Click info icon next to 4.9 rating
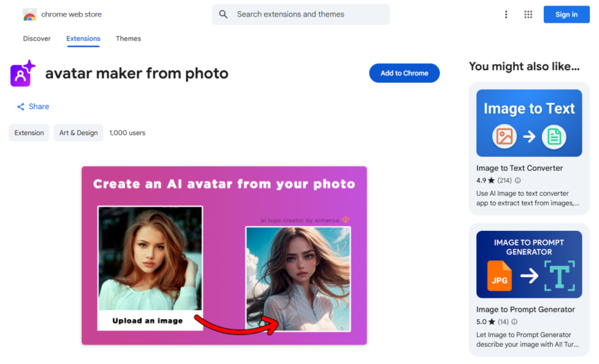Screen dimensions: 599x364 pyautogui.click(x=518, y=181)
